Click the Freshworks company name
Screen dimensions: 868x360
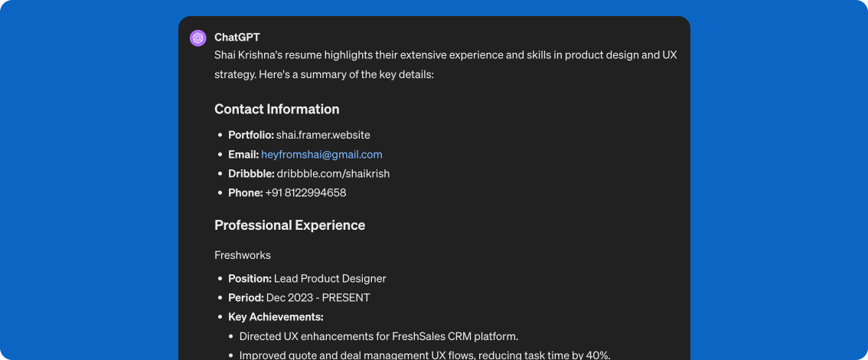coord(243,255)
